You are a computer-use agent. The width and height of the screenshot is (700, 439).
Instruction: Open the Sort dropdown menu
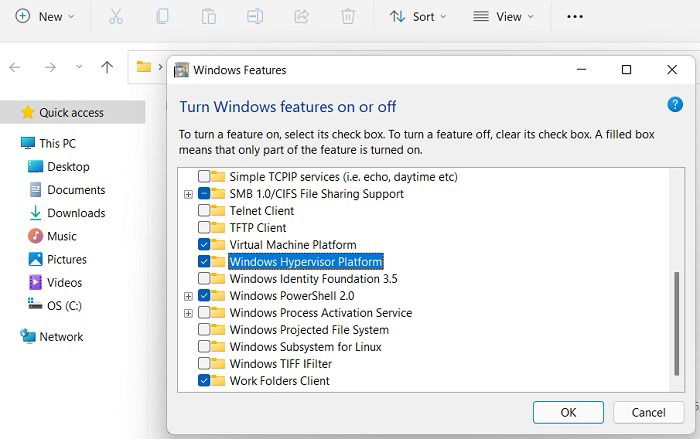point(418,17)
